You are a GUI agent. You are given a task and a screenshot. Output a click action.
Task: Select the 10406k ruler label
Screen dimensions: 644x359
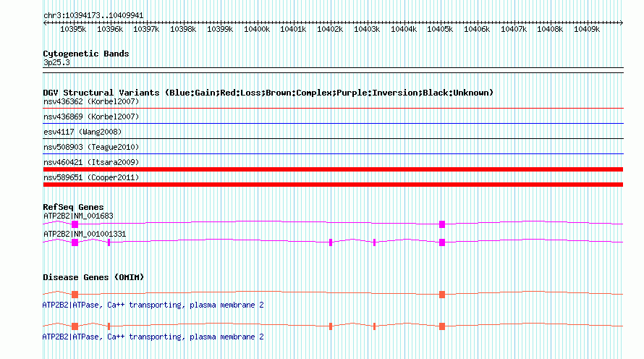(x=477, y=30)
